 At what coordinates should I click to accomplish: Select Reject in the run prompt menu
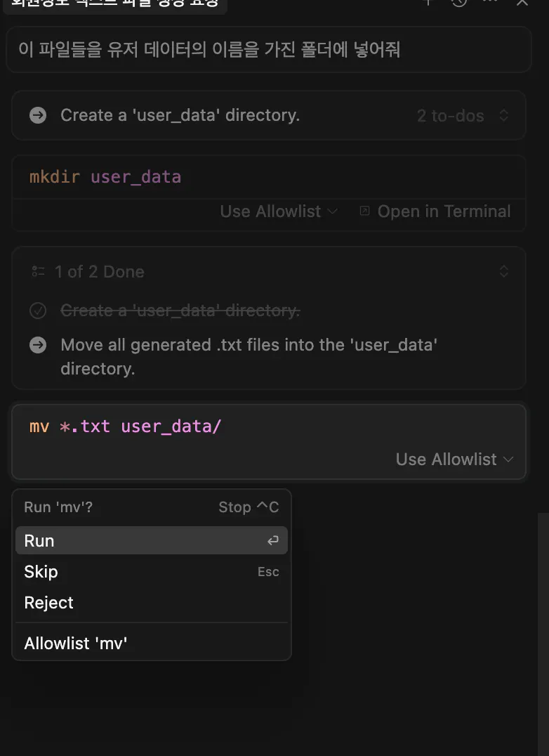pos(48,603)
